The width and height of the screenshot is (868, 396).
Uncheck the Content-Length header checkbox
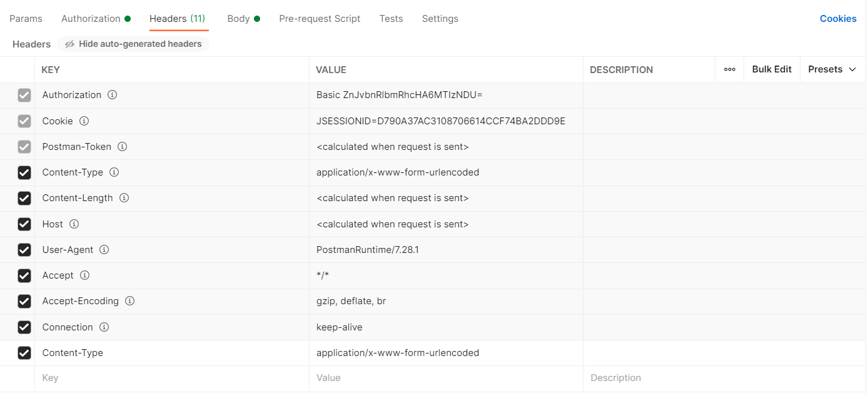24,199
